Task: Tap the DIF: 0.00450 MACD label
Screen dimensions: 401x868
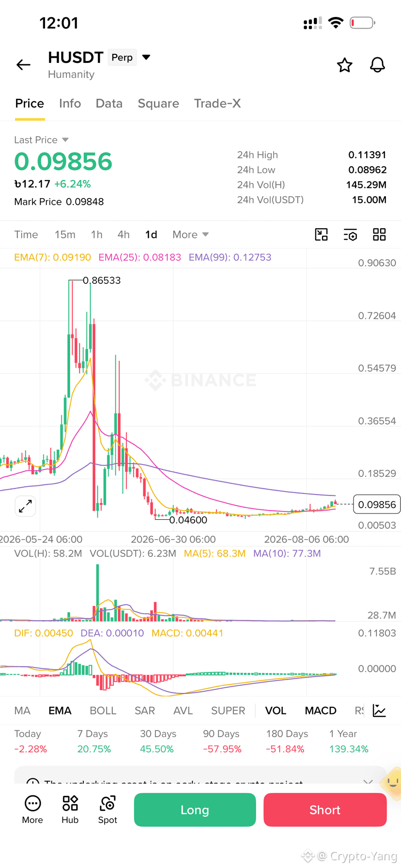Action: (x=44, y=633)
